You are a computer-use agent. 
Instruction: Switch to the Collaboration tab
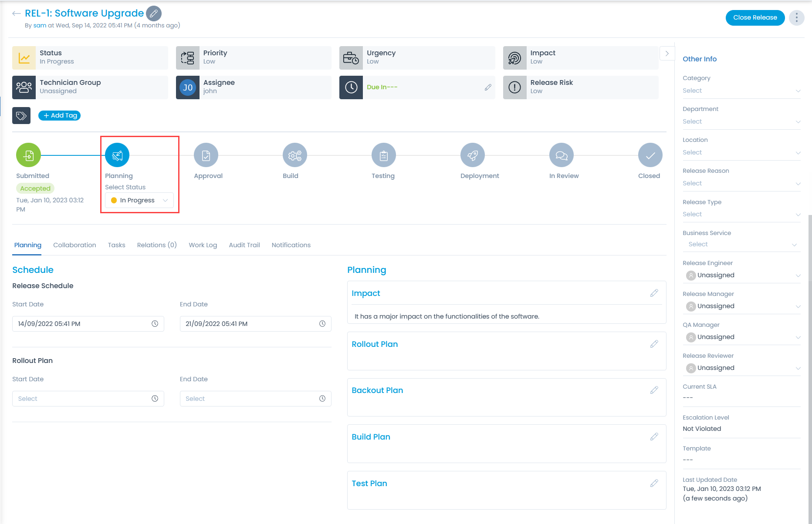coord(74,245)
